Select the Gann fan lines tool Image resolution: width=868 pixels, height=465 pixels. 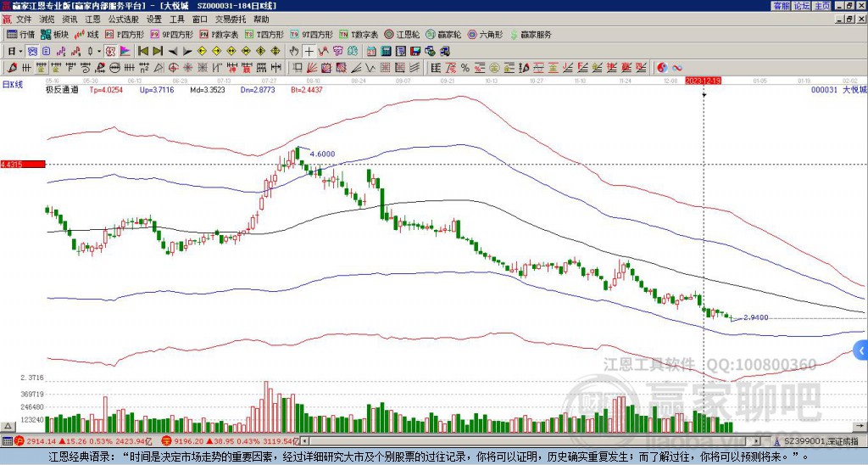coord(311,68)
